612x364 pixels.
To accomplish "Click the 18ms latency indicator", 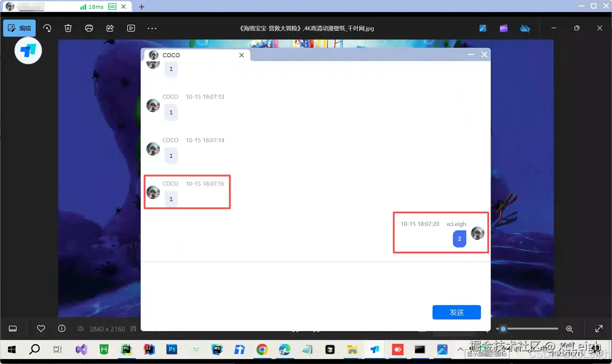I will pyautogui.click(x=92, y=7).
